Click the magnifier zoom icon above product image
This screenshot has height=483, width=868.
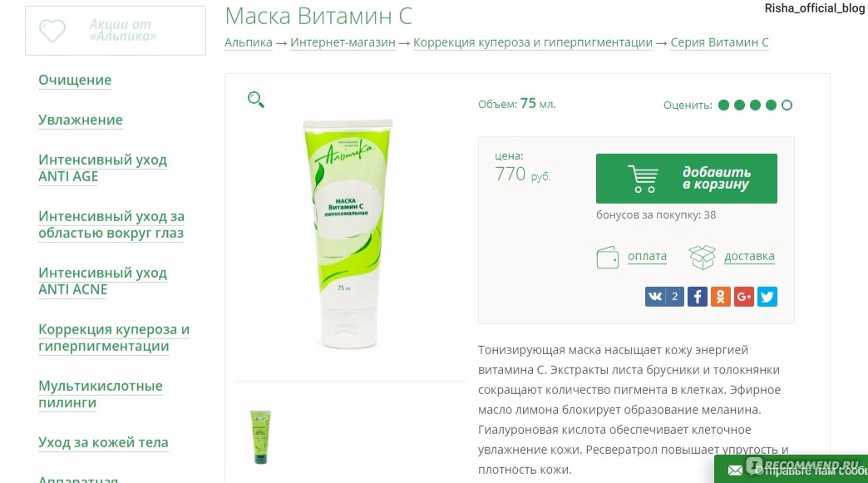(256, 100)
